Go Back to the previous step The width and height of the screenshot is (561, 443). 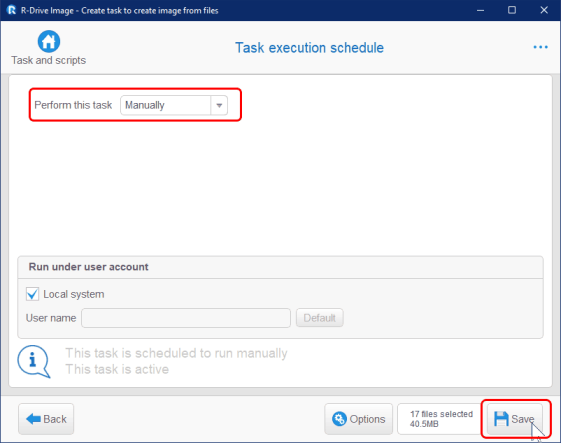46,419
